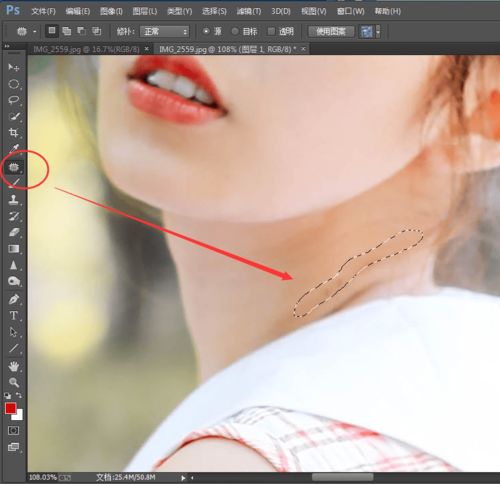The height and width of the screenshot is (484, 500).
Task: Switch to IMG_2559.jpg @ 108% tab
Action: (x=228, y=49)
